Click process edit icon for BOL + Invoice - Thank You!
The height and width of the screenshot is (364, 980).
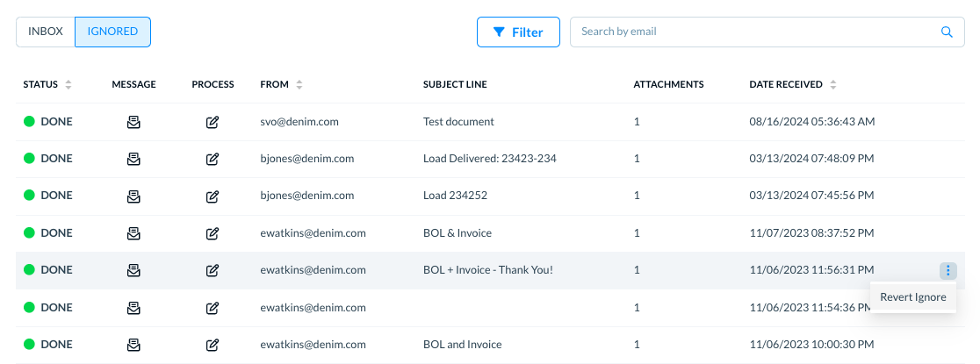213,270
